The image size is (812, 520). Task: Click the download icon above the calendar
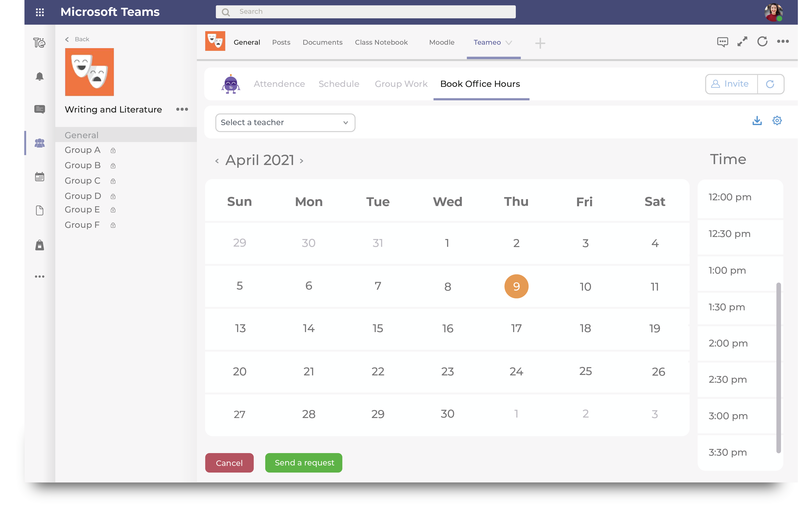click(757, 121)
